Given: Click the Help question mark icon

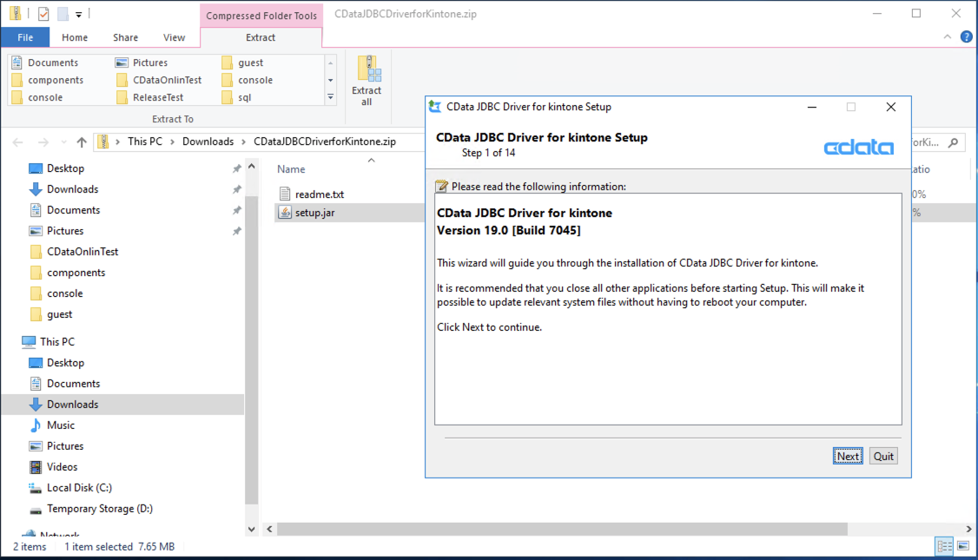Looking at the screenshot, I should point(966,36).
